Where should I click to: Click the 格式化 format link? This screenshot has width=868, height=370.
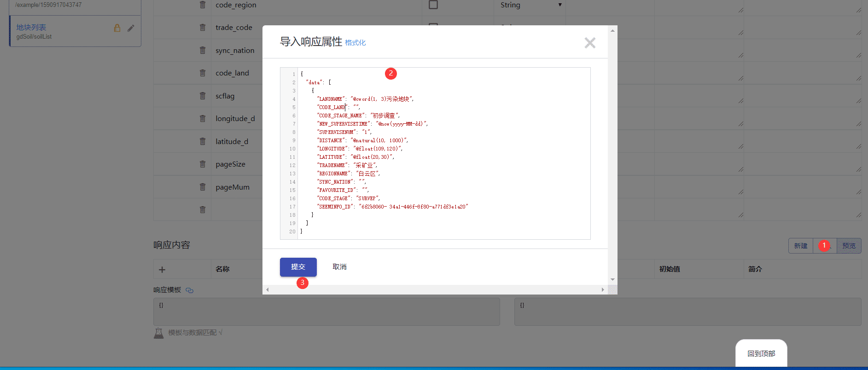coord(355,43)
